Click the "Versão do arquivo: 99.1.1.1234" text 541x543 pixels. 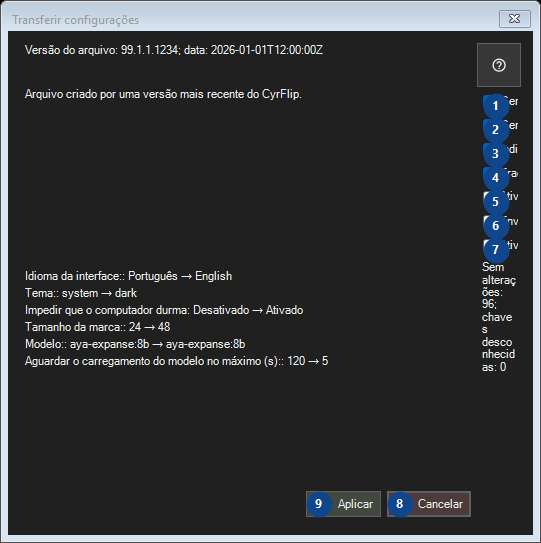coord(174,50)
